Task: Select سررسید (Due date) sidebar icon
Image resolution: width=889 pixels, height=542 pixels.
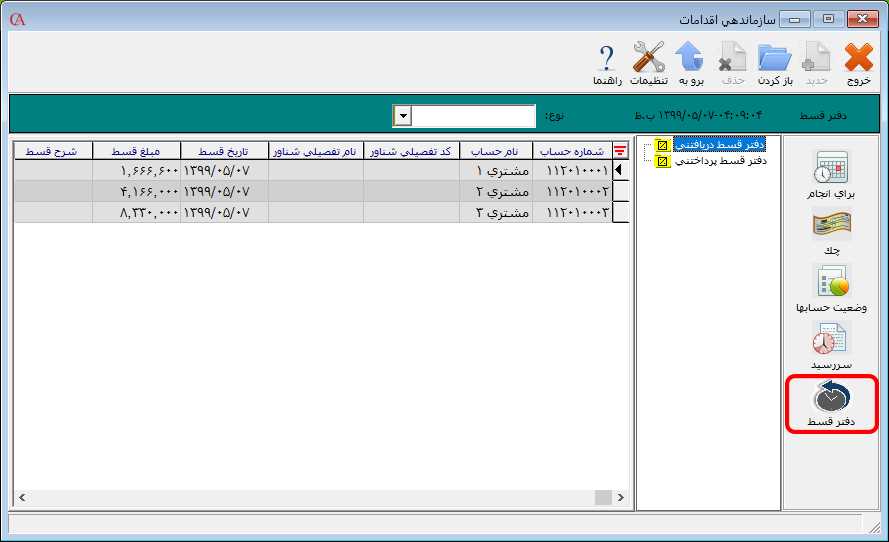Action: coord(832,346)
